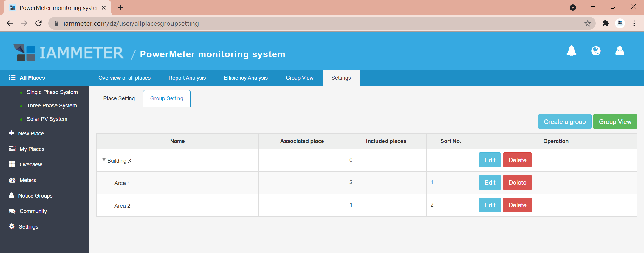Viewport: 644px width, 253px height.
Task: Click the browser address bar URL
Action: click(131, 23)
